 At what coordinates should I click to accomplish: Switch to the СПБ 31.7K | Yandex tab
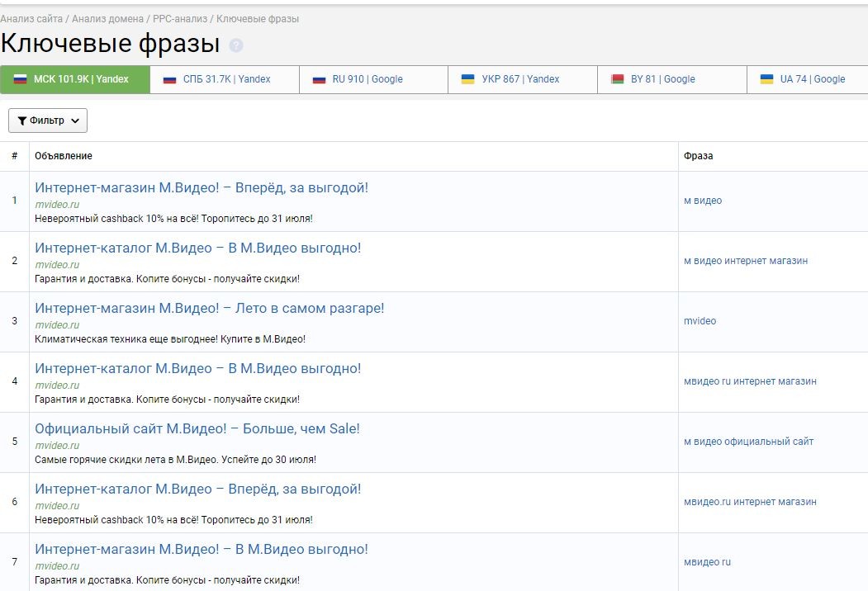pos(225,79)
